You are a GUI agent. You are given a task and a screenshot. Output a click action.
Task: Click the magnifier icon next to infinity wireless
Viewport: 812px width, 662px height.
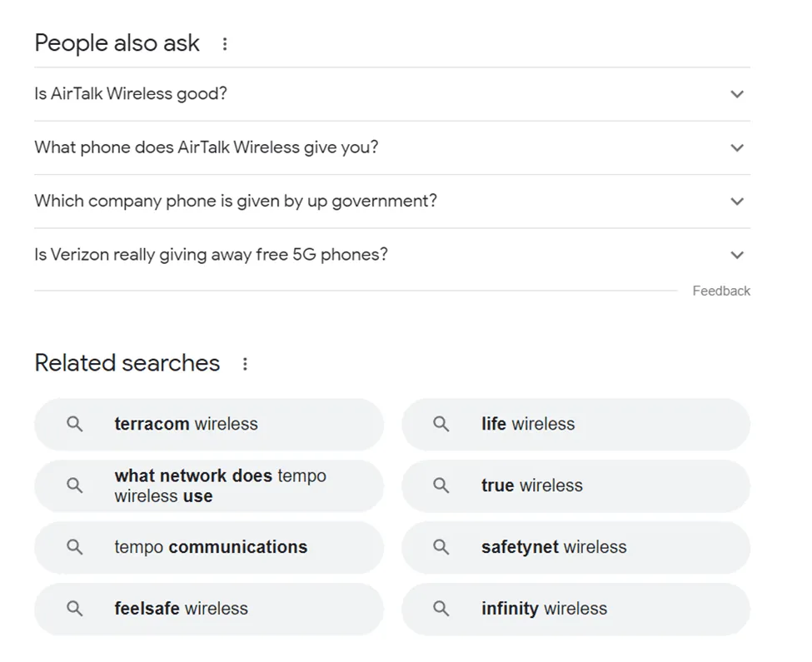pos(441,609)
